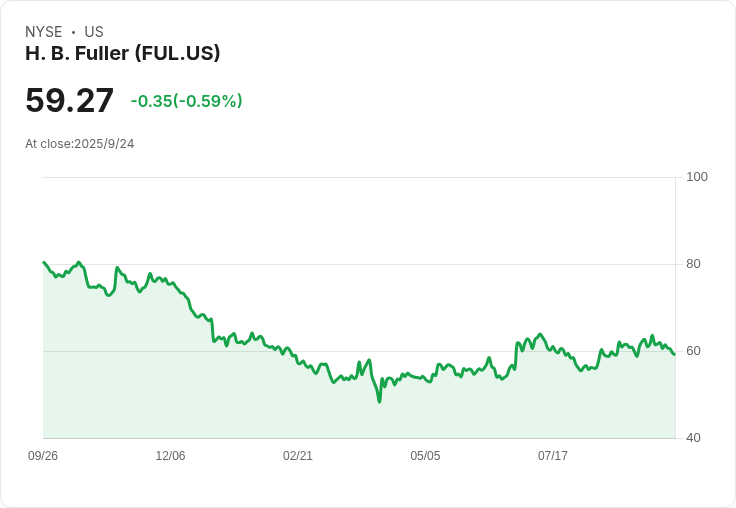
Task: Click the 09/26 date axis label
Action: tap(43, 456)
